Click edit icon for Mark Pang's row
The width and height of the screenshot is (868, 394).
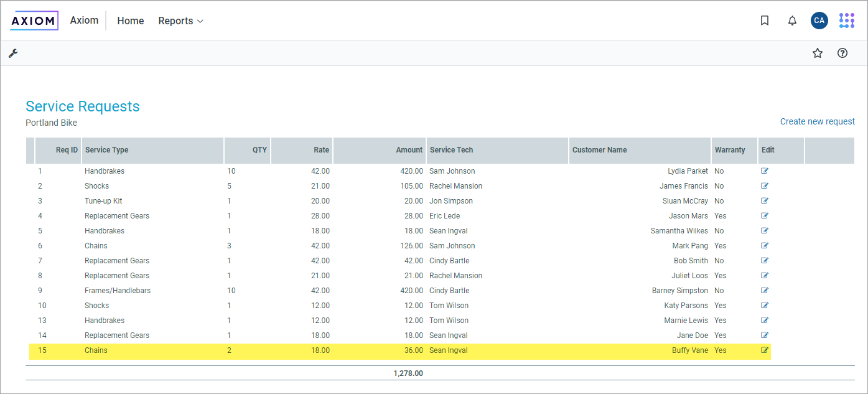[x=765, y=246]
